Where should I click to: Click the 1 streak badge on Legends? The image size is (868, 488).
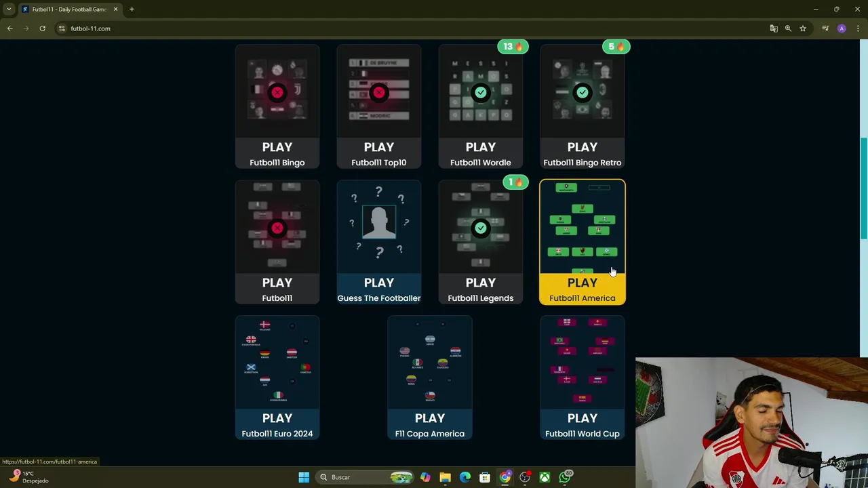click(515, 182)
